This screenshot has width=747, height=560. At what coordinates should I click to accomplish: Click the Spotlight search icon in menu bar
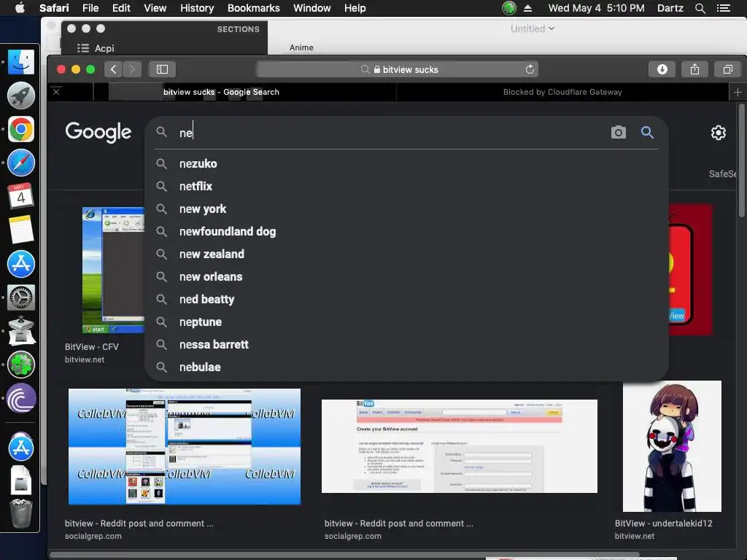tap(700, 8)
